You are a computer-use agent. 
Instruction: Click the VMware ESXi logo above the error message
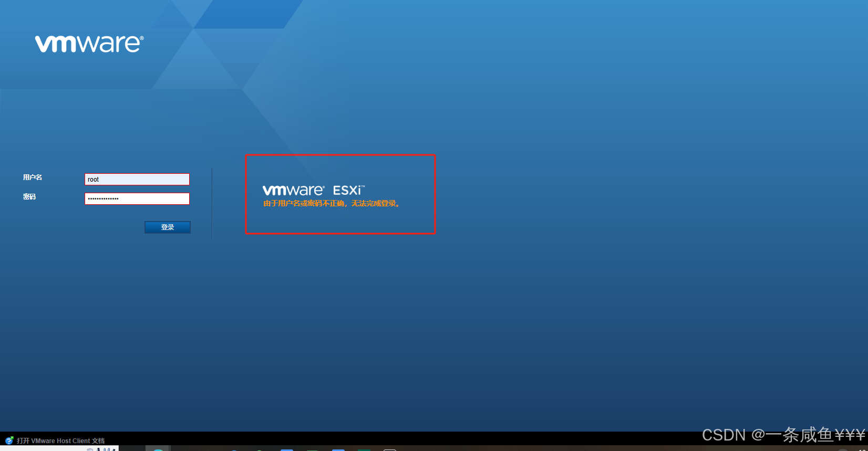(x=314, y=190)
